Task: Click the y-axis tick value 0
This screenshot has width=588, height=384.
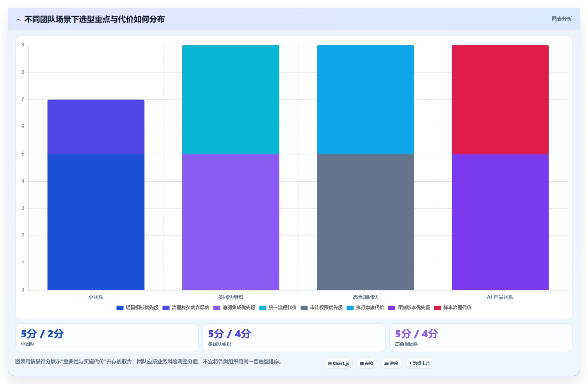Action: (x=23, y=290)
